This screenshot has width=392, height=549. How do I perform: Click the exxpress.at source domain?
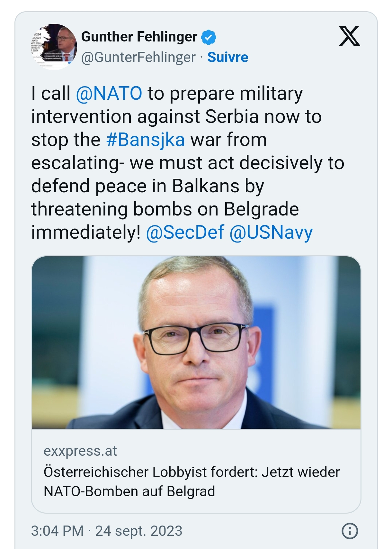click(80, 451)
